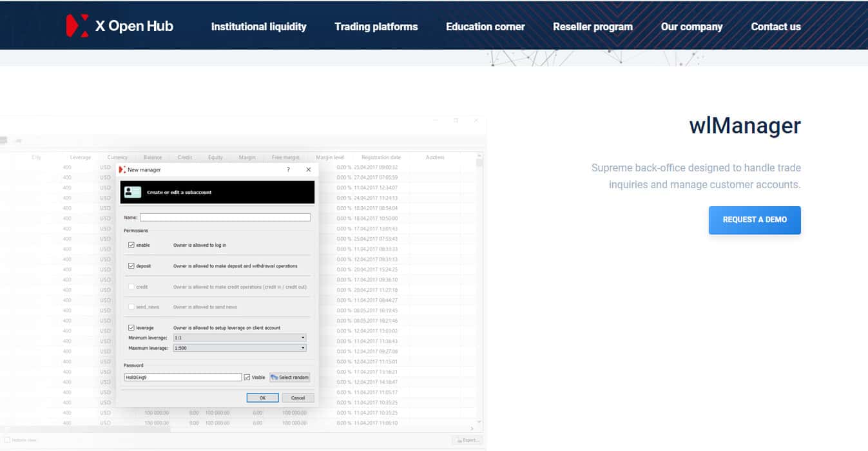This screenshot has height=451, width=868.
Task: Go to the Education corner menu
Action: 485,27
